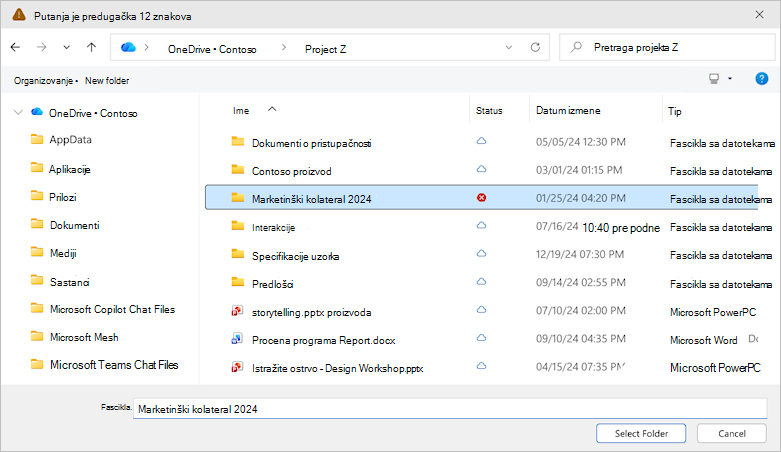This screenshot has height=452, width=781.
Task: Click the OneDrive cloud icon in address bar
Action: (128, 47)
